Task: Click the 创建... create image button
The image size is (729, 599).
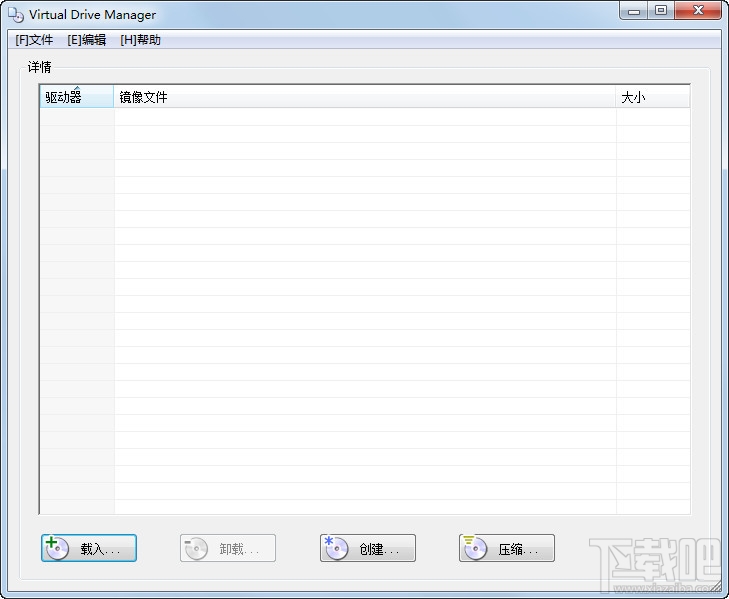Action: pyautogui.click(x=368, y=548)
